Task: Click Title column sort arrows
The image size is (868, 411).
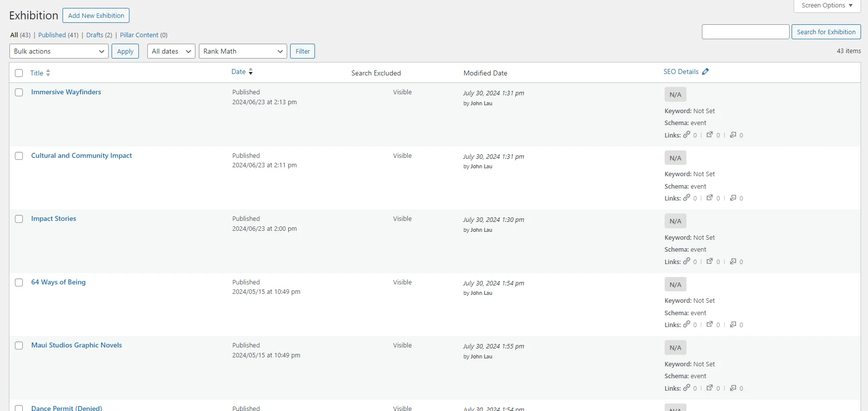Action: click(x=48, y=73)
